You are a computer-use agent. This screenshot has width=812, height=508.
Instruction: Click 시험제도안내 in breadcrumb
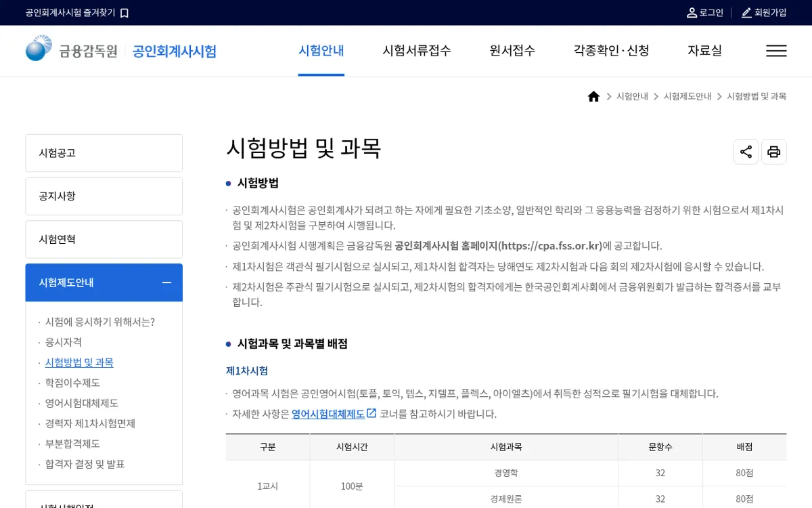point(687,97)
